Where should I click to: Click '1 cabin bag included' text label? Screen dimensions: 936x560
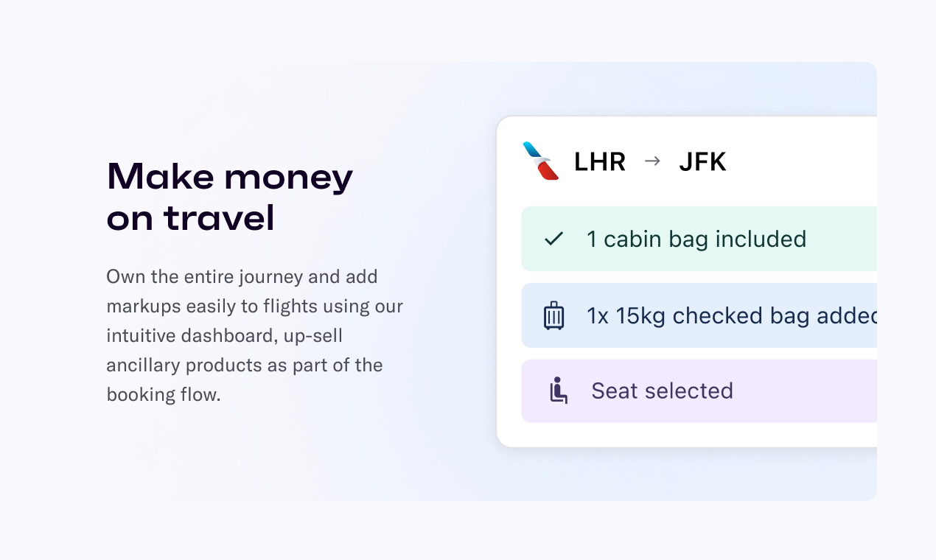tap(696, 239)
